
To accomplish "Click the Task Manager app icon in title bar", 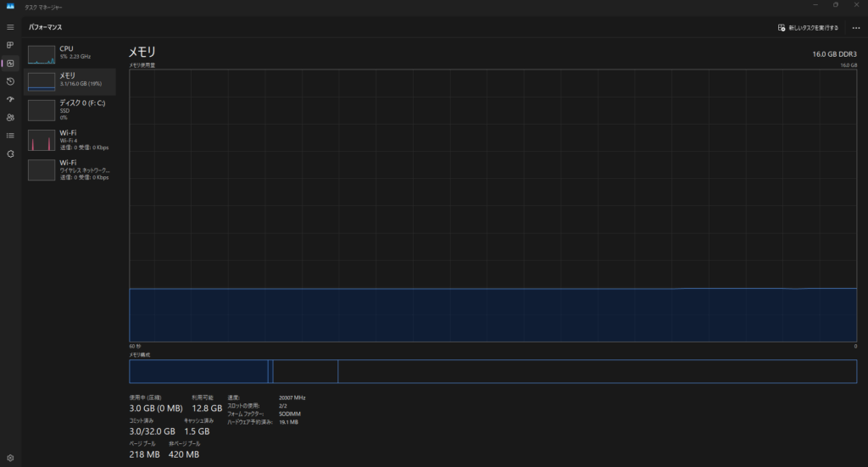I will [9, 6].
